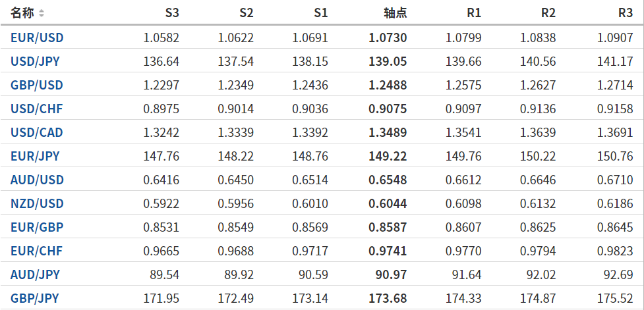644x310 pixels.
Task: Click the sort arrows beside 名称
Action: (x=42, y=13)
